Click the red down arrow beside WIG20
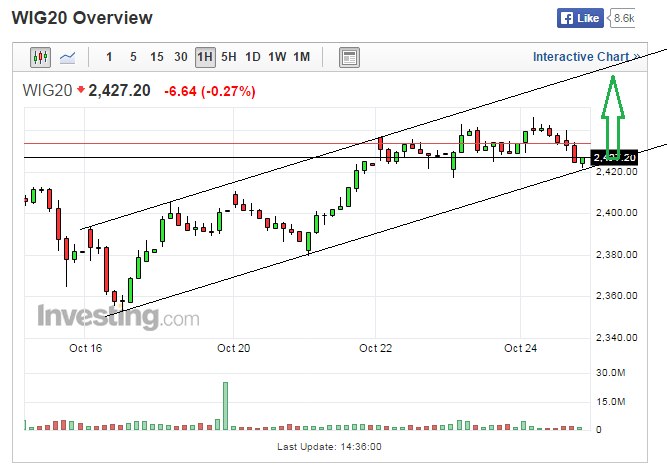667x466 pixels. click(81, 90)
